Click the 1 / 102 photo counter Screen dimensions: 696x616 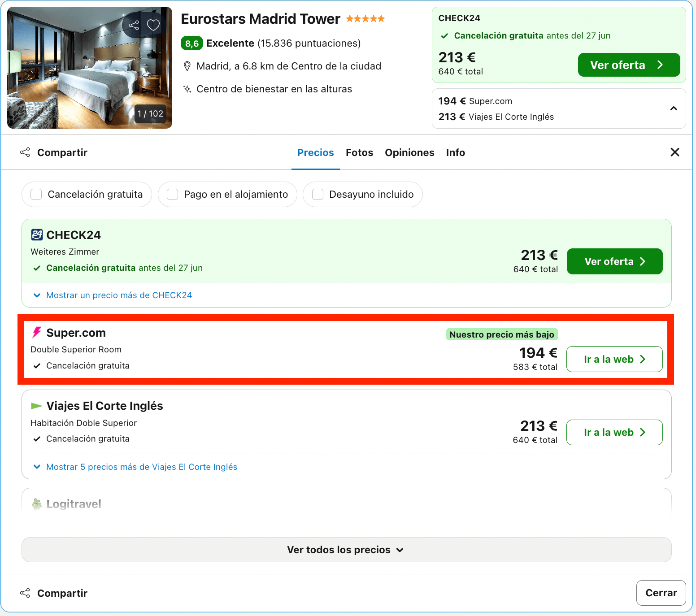click(150, 113)
